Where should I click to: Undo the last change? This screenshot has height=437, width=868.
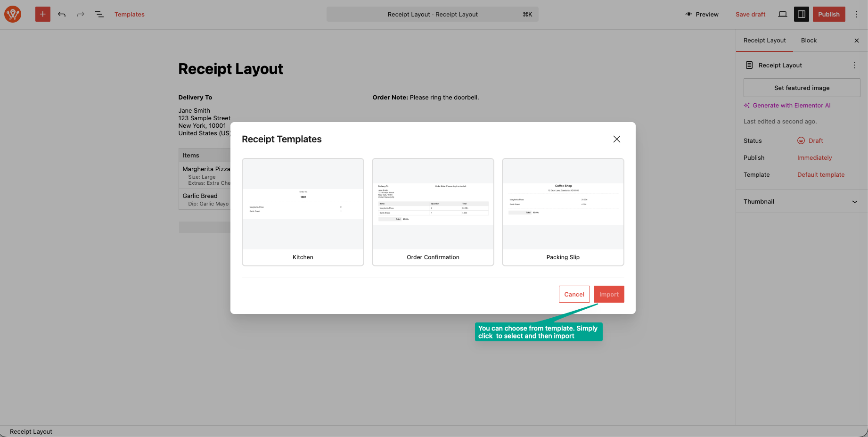click(x=62, y=14)
